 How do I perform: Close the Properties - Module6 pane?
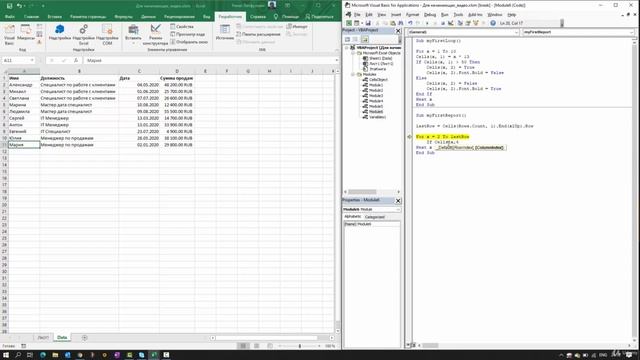tap(398, 200)
